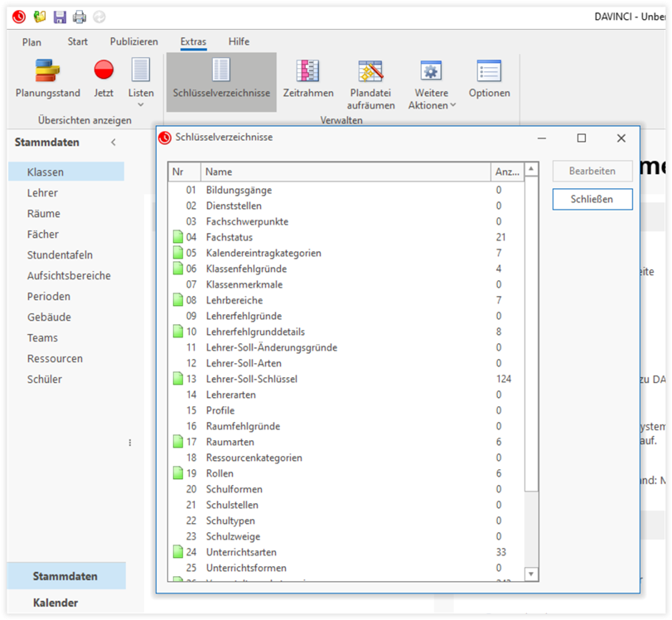Open the Hilfe ribbon tab
672x620 pixels.
239,41
